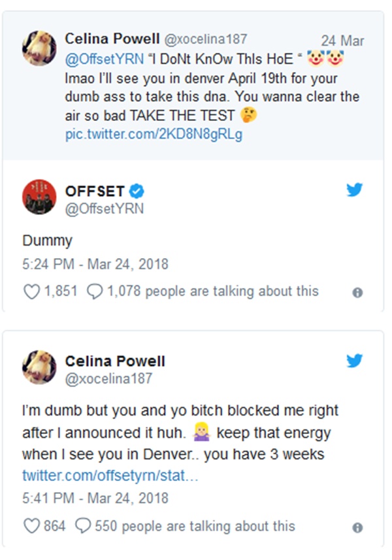Click the reply bubble icon beside 1,078 people
The height and width of the screenshot is (560, 392).
(x=95, y=291)
